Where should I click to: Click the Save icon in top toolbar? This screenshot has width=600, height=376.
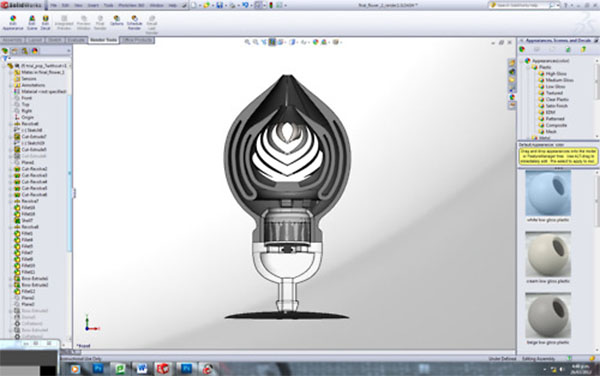[220, 5]
